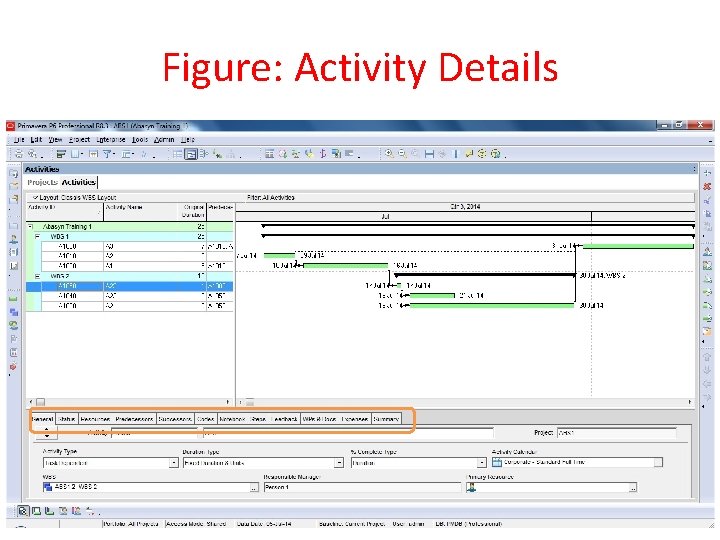Open the File menu
720x540 pixels.
(19, 140)
